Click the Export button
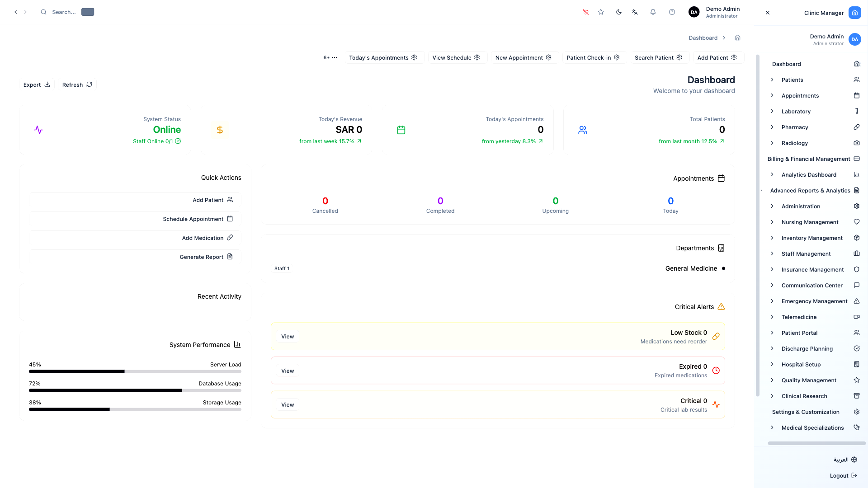Image resolution: width=868 pixels, height=488 pixels. click(x=37, y=84)
